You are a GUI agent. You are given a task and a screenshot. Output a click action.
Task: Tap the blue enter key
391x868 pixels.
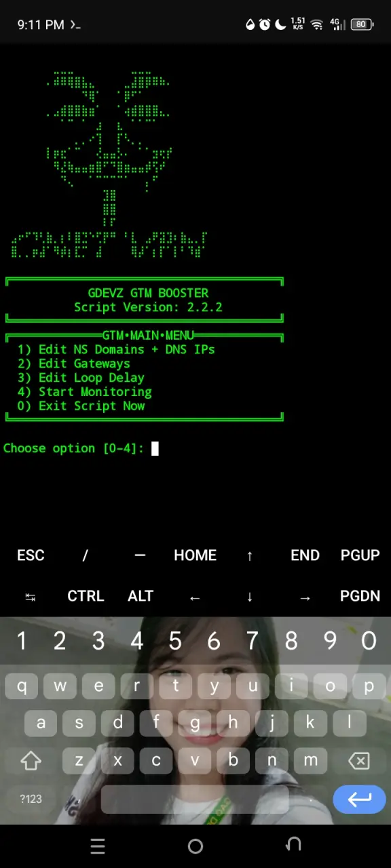pyautogui.click(x=359, y=800)
